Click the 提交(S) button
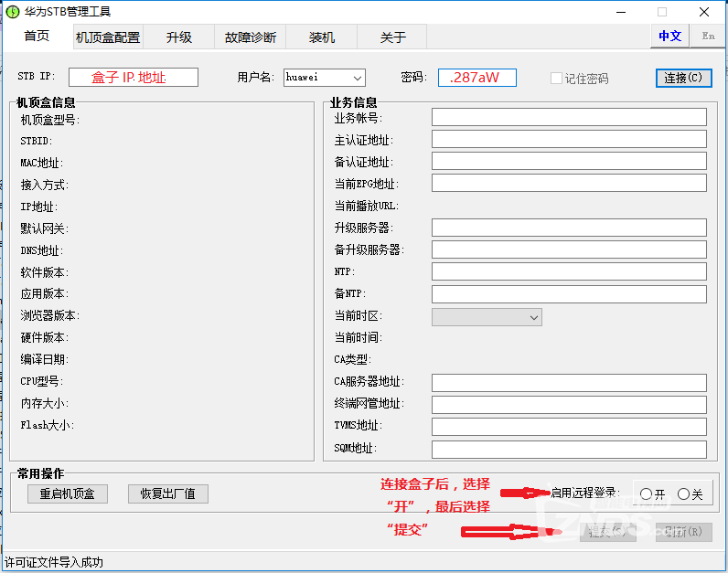This screenshot has height=573, width=728. [608, 532]
